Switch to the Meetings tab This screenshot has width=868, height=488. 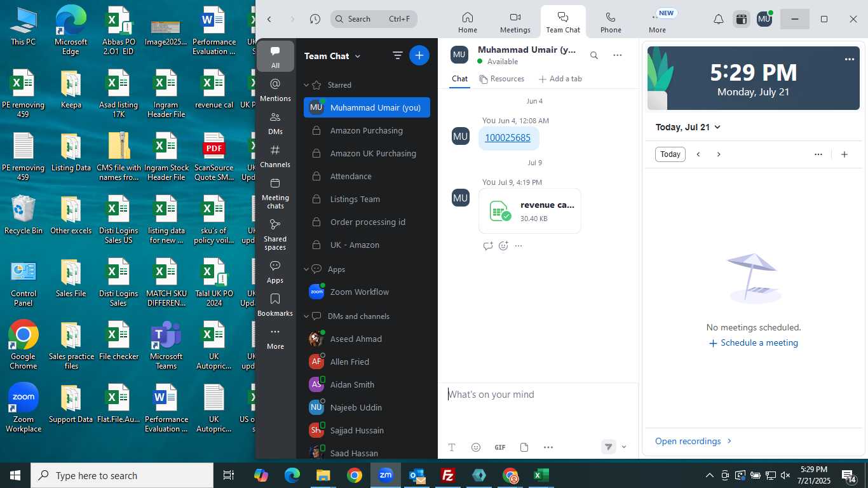(x=515, y=22)
